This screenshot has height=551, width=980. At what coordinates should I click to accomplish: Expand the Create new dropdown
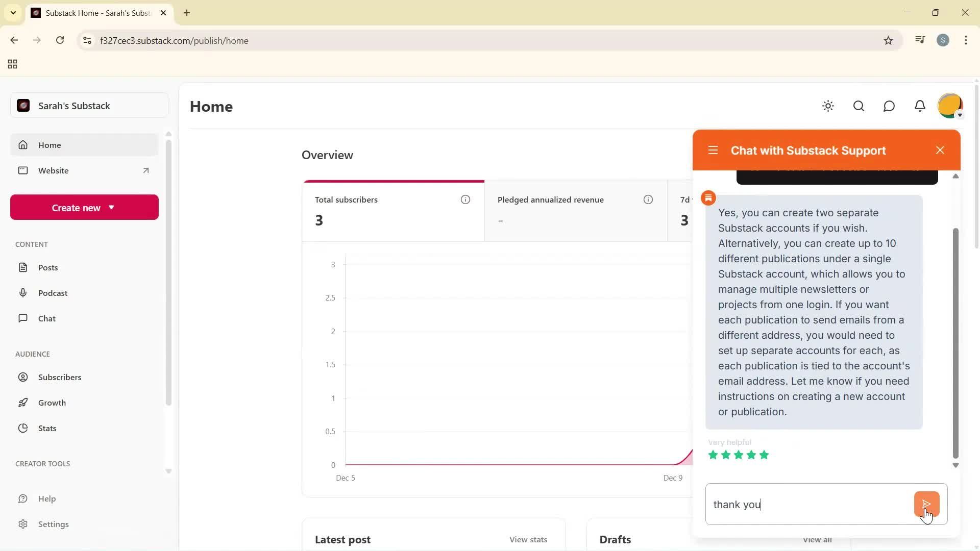(84, 207)
